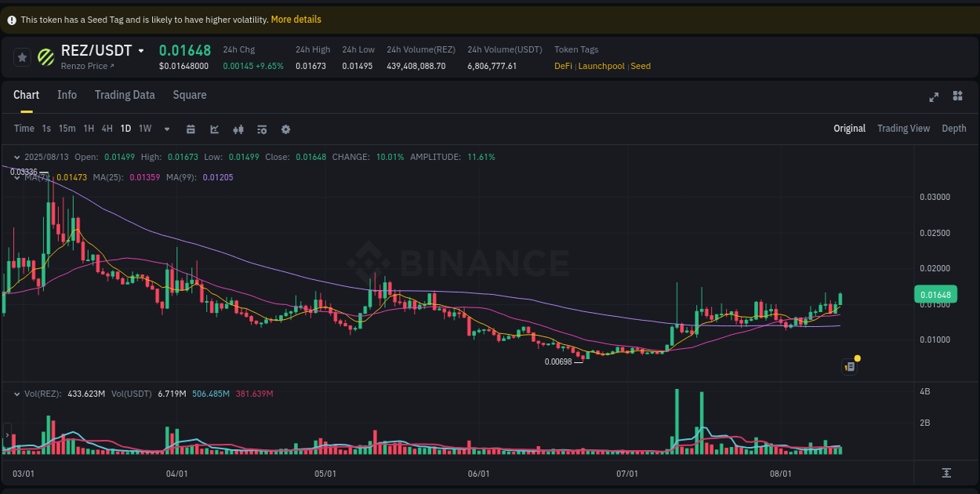Select the 1W timeframe
Image resolution: width=980 pixels, height=494 pixels.
pyautogui.click(x=144, y=129)
